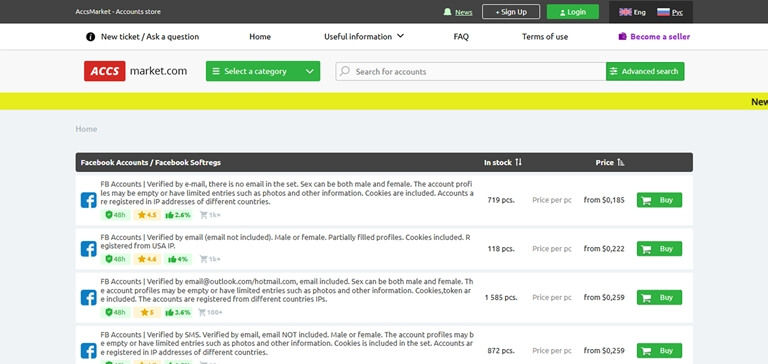
Task: Click the Search for accounts field
Action: pyautogui.click(x=471, y=72)
